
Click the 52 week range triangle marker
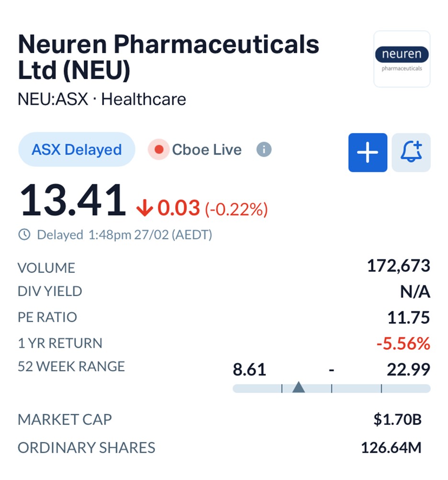point(299,387)
